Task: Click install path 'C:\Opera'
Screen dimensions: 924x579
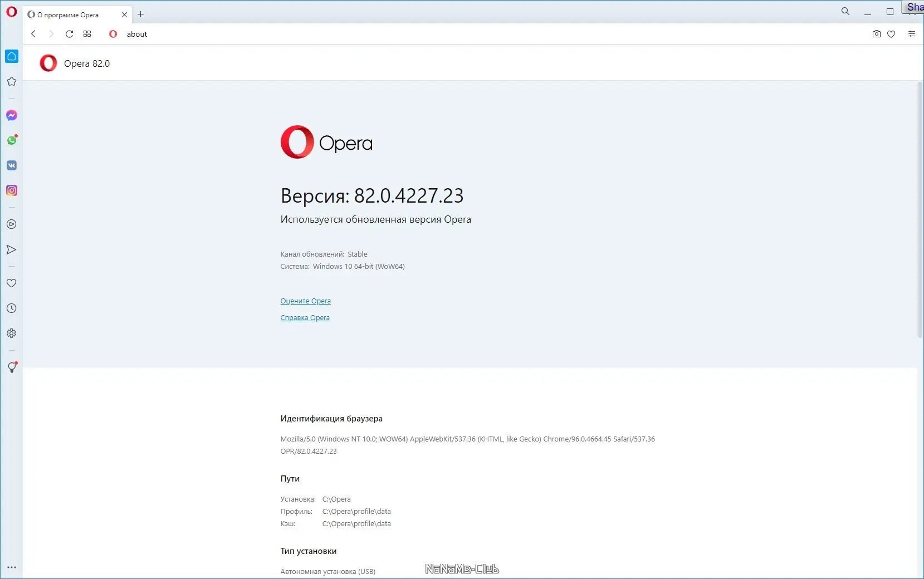Action: tap(336, 499)
